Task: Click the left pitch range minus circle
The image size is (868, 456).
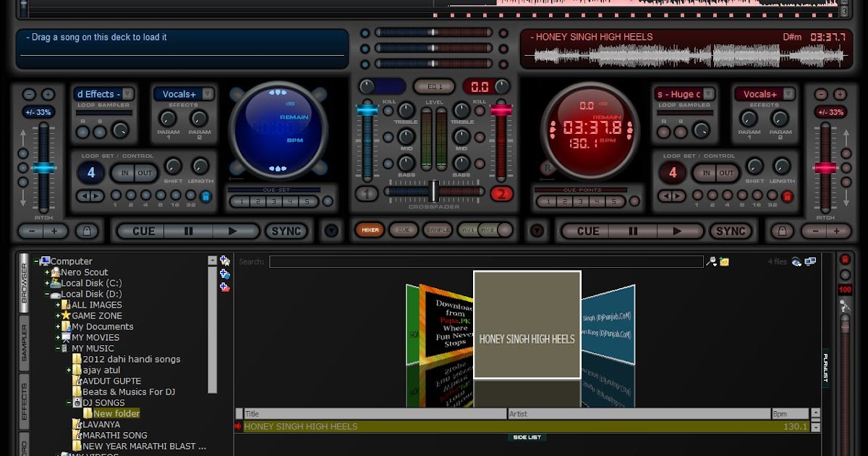Action: click(29, 95)
